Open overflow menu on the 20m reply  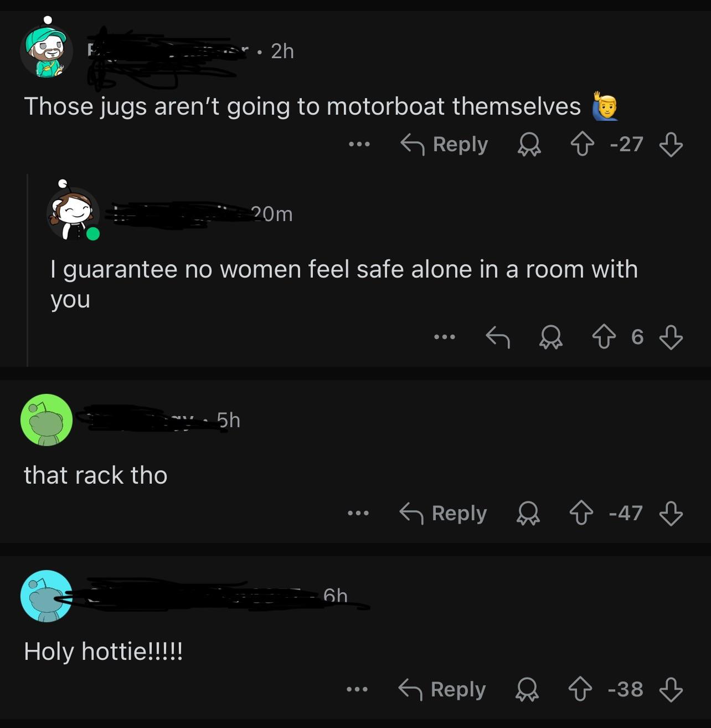(x=444, y=336)
